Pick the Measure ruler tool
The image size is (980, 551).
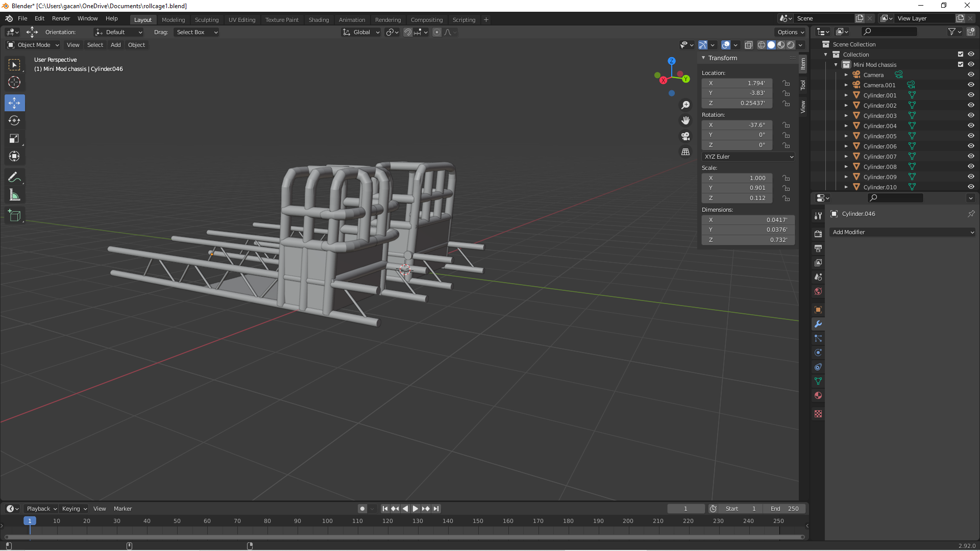[x=14, y=195]
